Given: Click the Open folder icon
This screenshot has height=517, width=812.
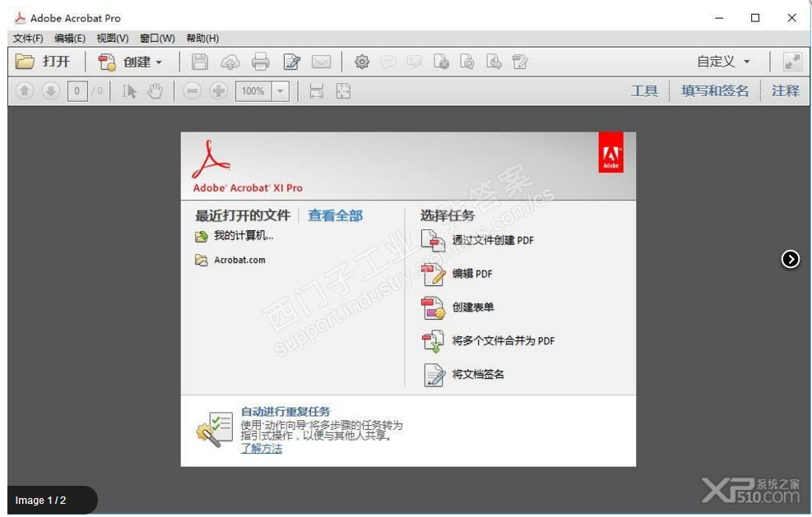Looking at the screenshot, I should click(25, 62).
